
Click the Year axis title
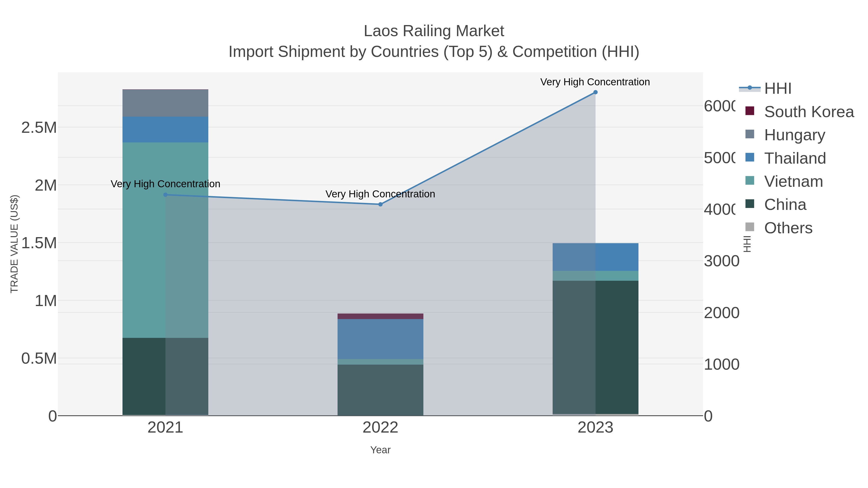[x=380, y=450]
